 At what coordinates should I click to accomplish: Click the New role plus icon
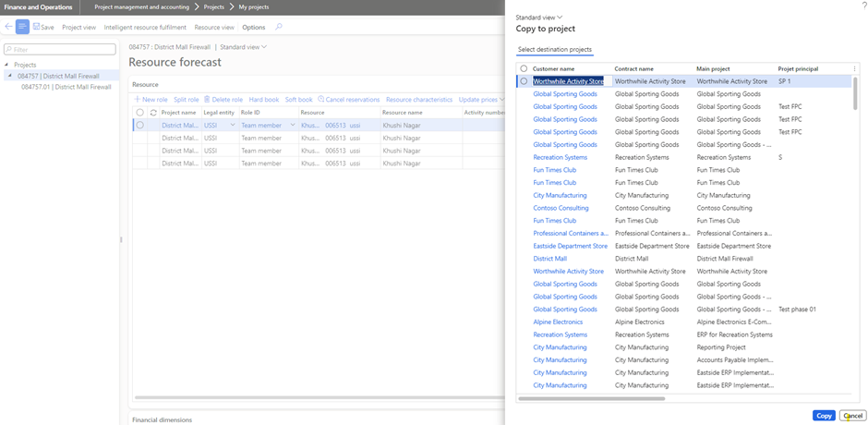(138, 99)
